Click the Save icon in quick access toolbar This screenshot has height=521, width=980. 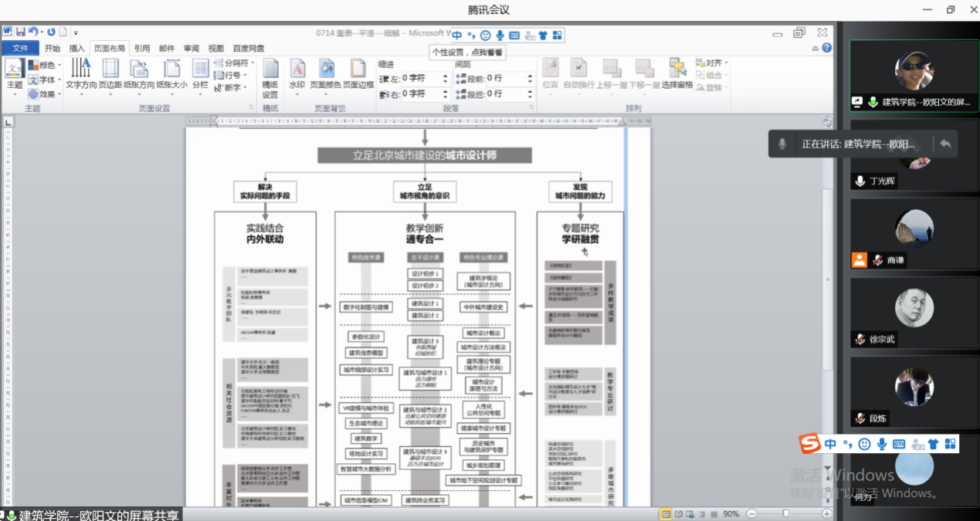point(21,32)
